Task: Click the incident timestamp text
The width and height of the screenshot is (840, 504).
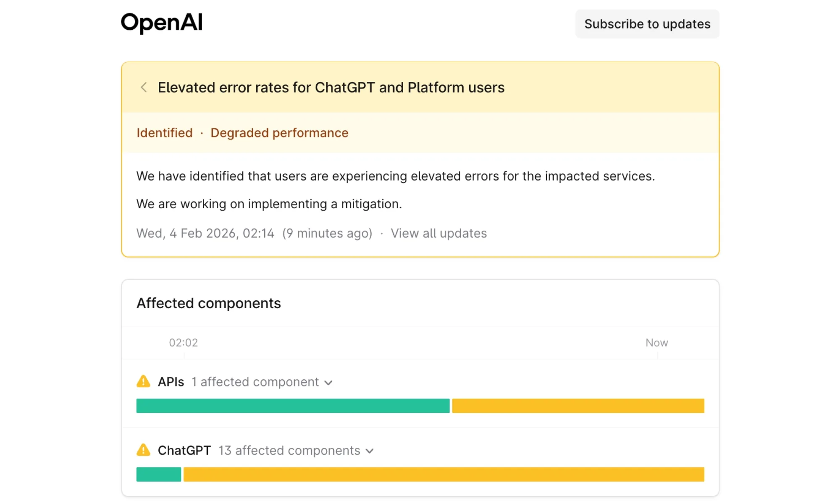Action: (x=205, y=233)
